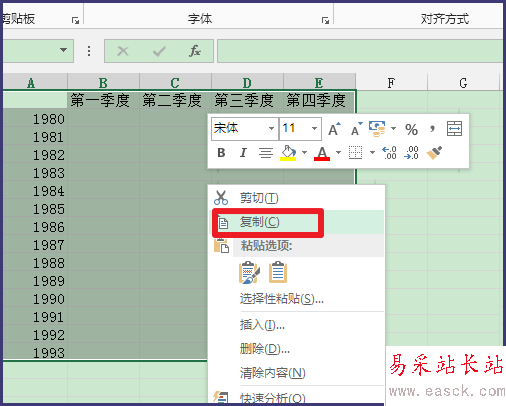This screenshot has width=506, height=406.
Task: Click the Name Box dropdown arrow
Action: (x=63, y=50)
